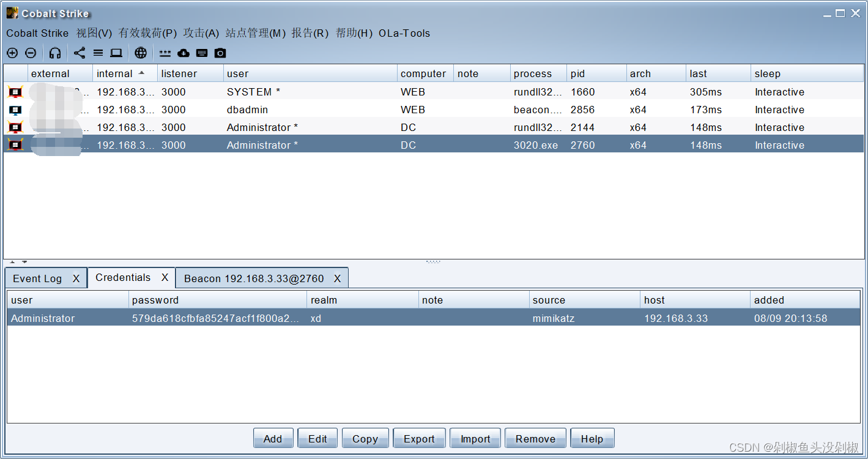This screenshot has height=459, width=868.
Task: Sort sessions by user column header
Action: [310, 73]
